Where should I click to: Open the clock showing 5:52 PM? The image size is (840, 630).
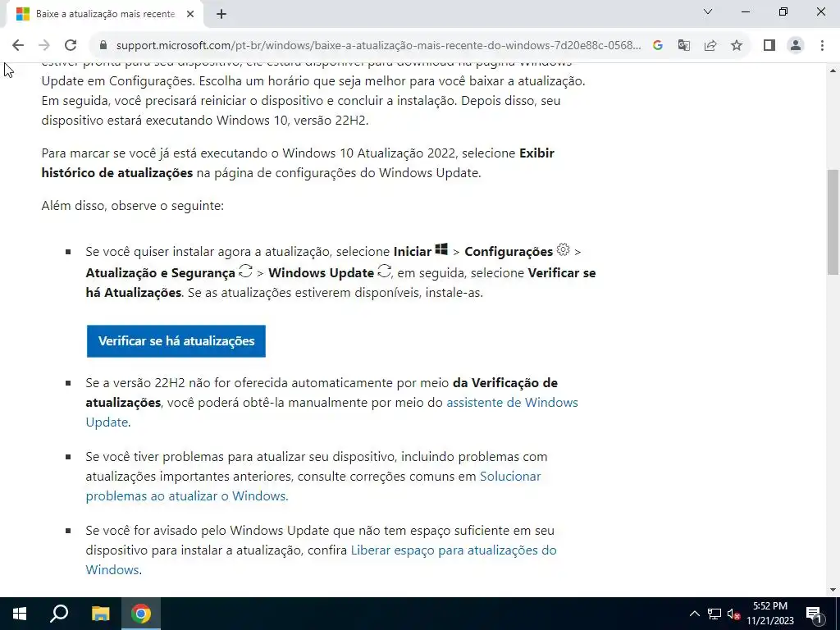coord(770,614)
